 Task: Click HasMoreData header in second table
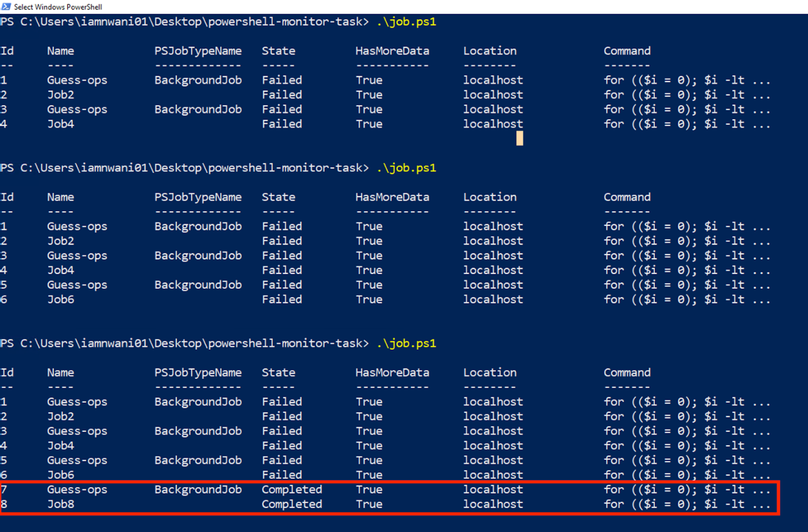tap(392, 197)
